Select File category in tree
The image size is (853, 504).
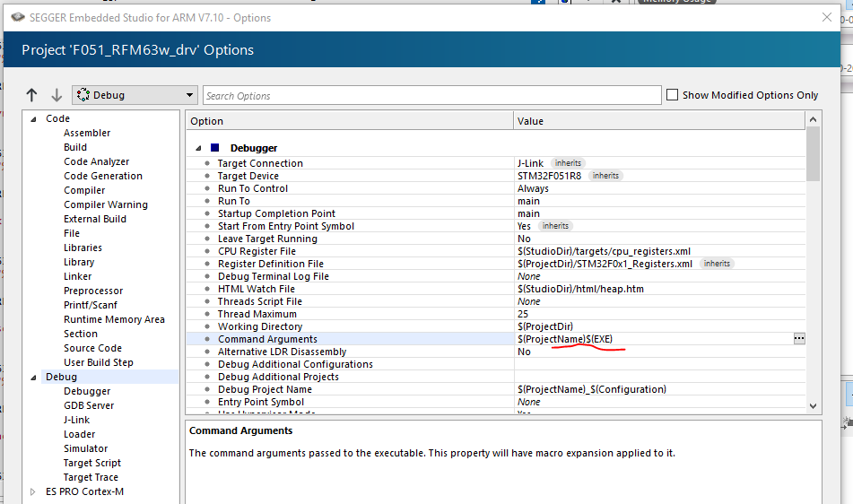pyautogui.click(x=71, y=233)
